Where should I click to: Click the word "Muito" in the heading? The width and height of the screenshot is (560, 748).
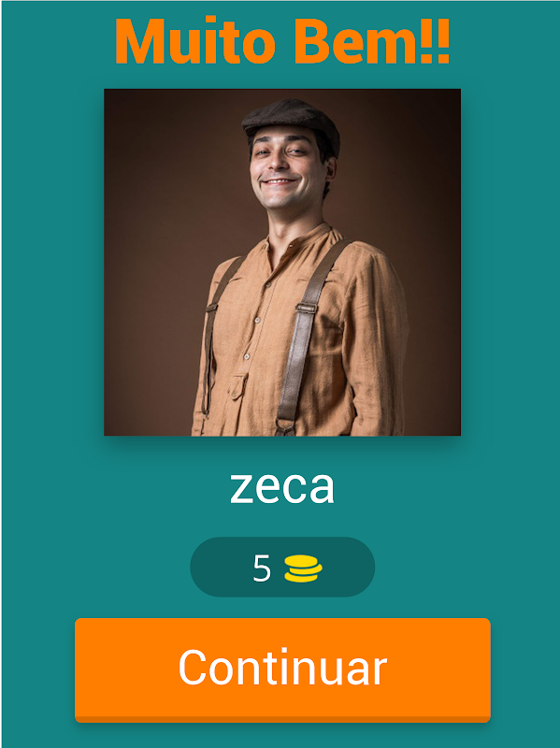click(x=195, y=42)
